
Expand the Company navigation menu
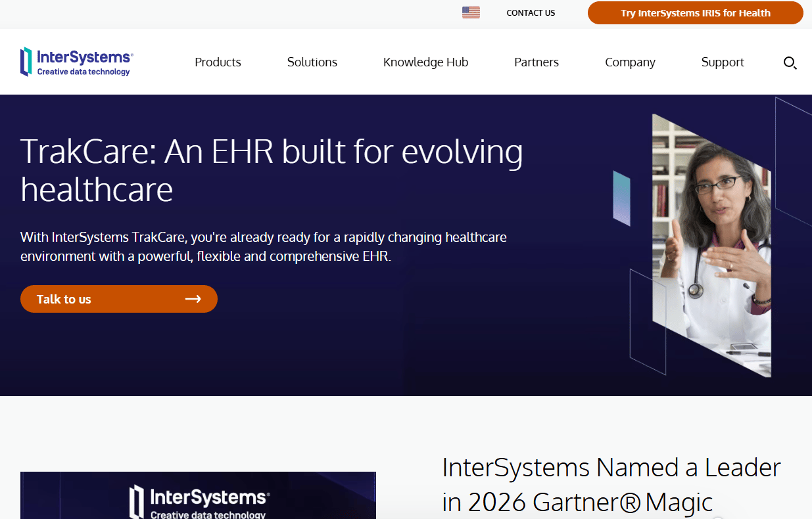pos(630,62)
